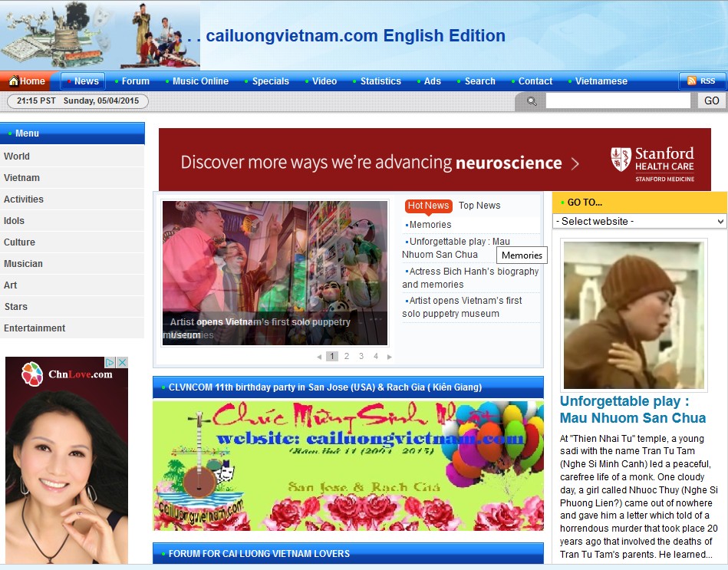Viewport: 728px width, 570px height.
Task: Open the Select website dropdown
Action: [x=639, y=221]
